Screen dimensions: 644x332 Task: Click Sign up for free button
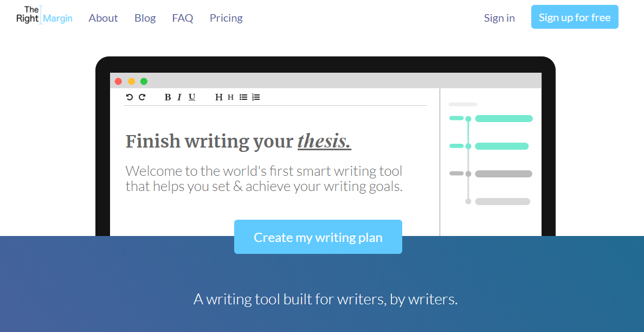coord(575,17)
